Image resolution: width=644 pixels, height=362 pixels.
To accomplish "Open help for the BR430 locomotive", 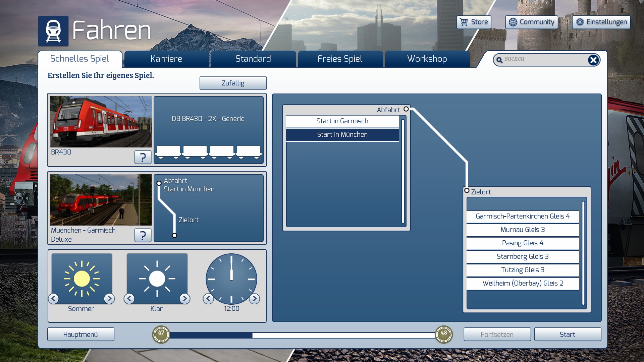I will coord(143,157).
